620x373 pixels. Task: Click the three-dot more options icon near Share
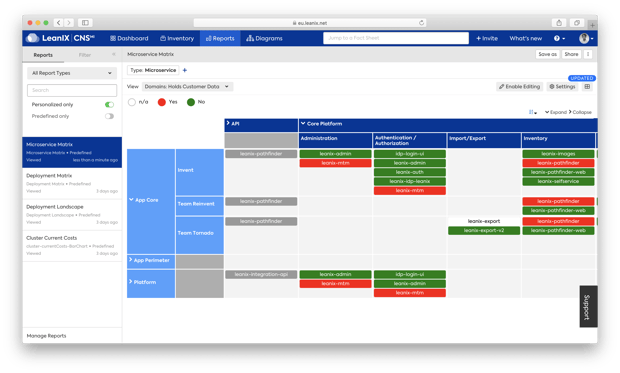(588, 54)
